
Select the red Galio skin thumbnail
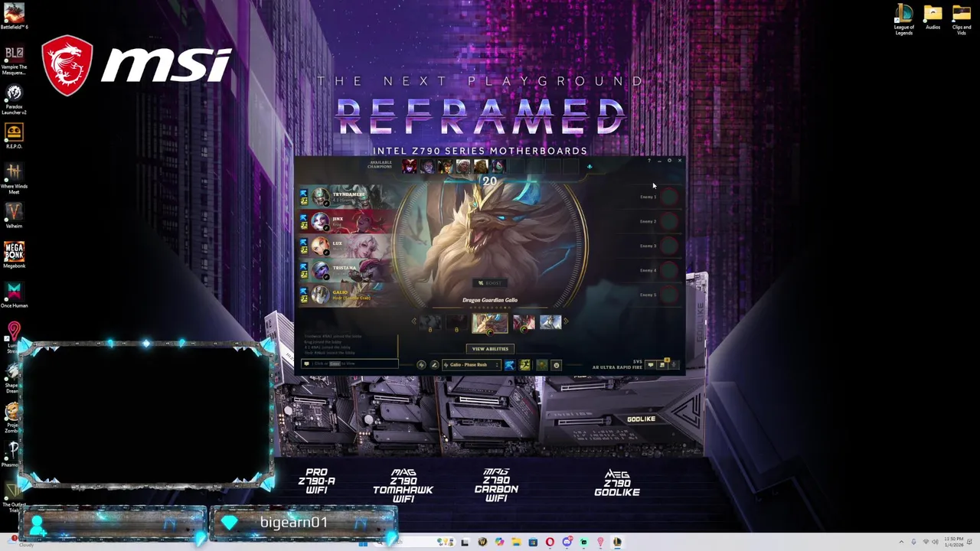pos(524,322)
